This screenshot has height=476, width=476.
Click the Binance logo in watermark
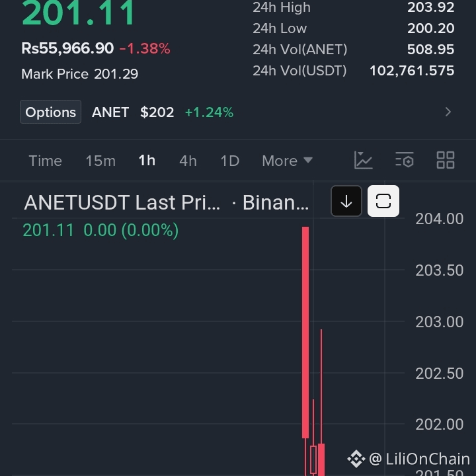coord(356,459)
